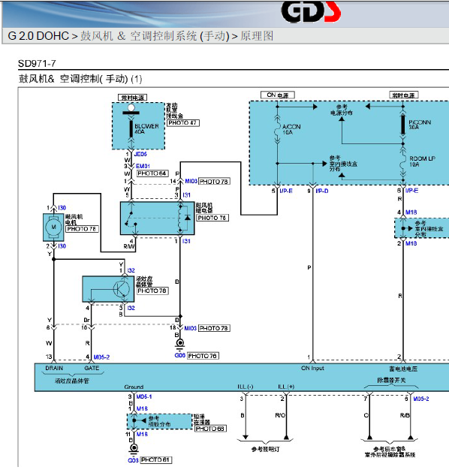449x476 pixels.
Task: Click the blower relay coil and diode symbol
Action: point(184,218)
